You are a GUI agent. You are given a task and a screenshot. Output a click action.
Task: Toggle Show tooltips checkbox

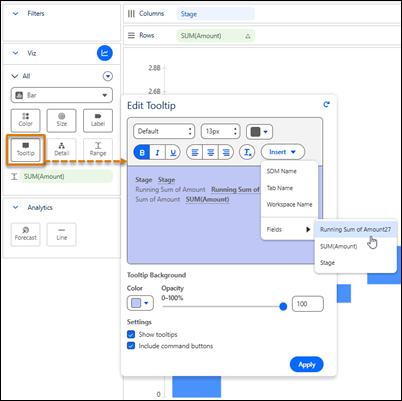131,334
